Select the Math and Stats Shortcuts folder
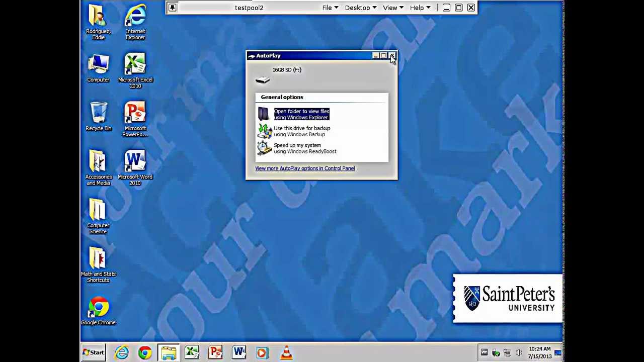This screenshot has height=362, width=644. pos(98,265)
